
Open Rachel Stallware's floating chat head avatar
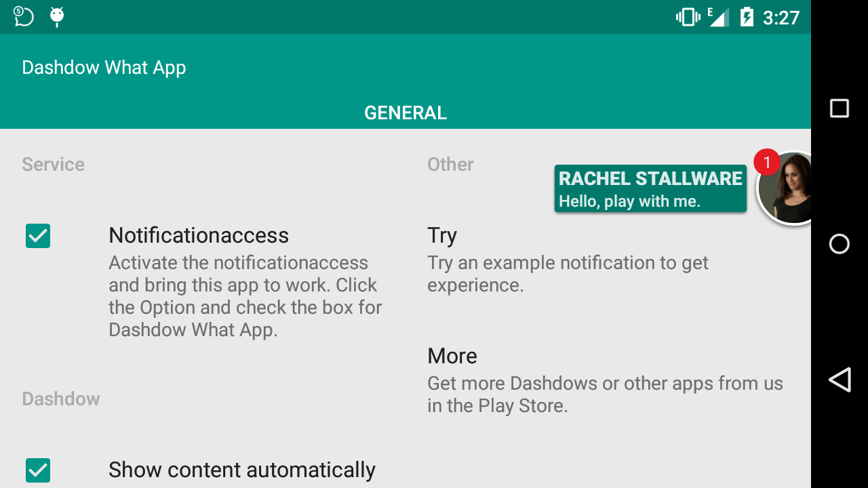click(785, 188)
